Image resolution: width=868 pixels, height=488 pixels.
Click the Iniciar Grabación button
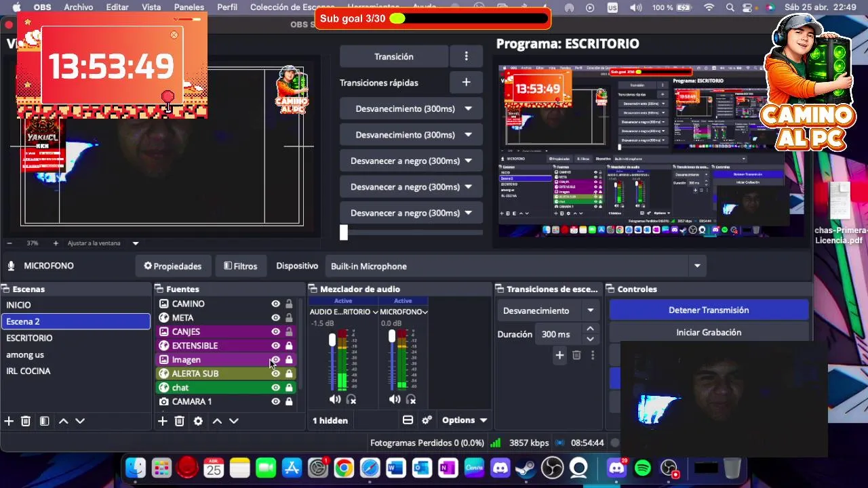(x=709, y=332)
